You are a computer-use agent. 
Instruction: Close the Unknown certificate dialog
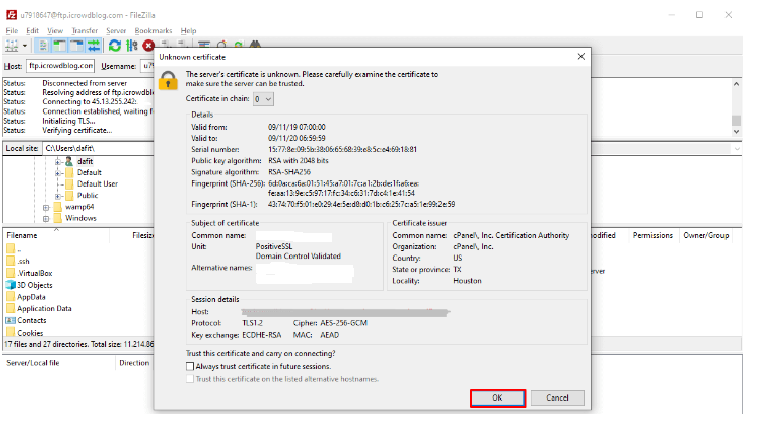pos(581,56)
